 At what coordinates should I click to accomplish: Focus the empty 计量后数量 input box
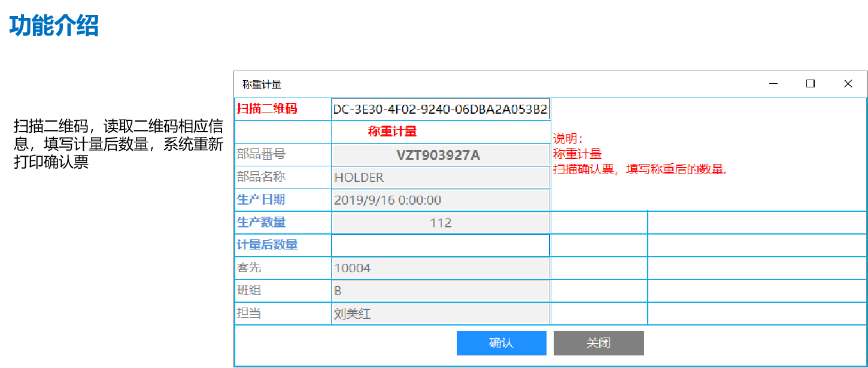(440, 245)
